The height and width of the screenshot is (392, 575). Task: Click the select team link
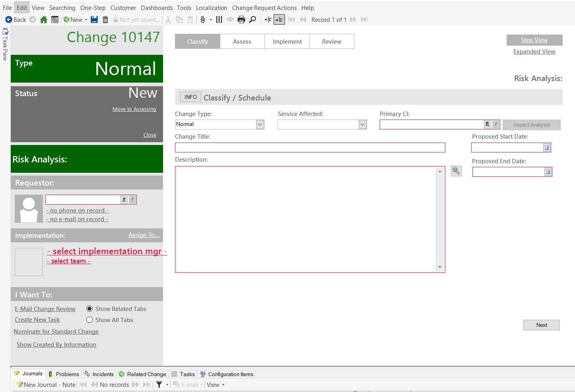(x=68, y=261)
